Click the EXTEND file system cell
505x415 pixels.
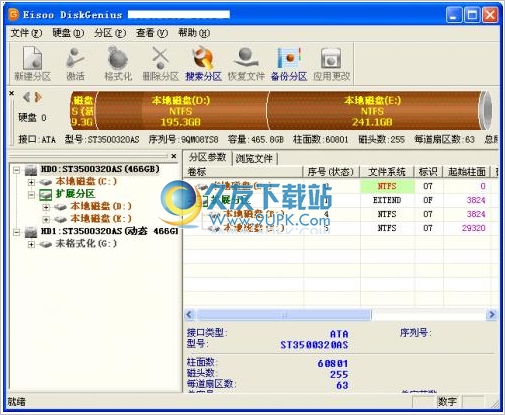(x=387, y=200)
